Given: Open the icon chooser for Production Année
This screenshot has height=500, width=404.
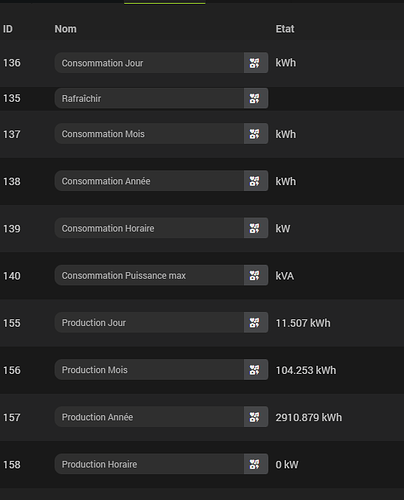Looking at the screenshot, I should tap(256, 417).
